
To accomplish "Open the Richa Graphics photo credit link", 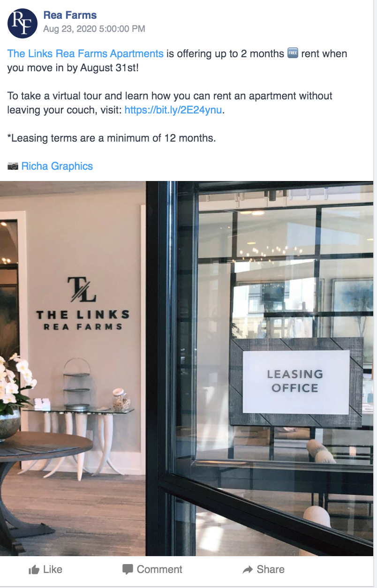I will 57,166.
